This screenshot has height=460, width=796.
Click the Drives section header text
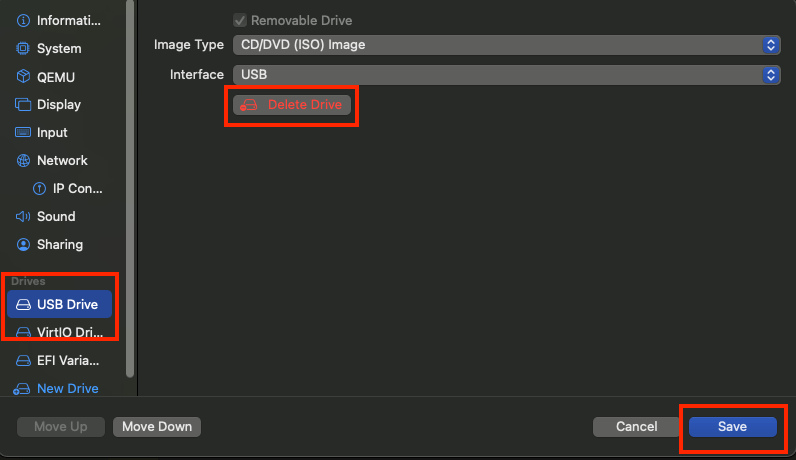click(x=28, y=281)
